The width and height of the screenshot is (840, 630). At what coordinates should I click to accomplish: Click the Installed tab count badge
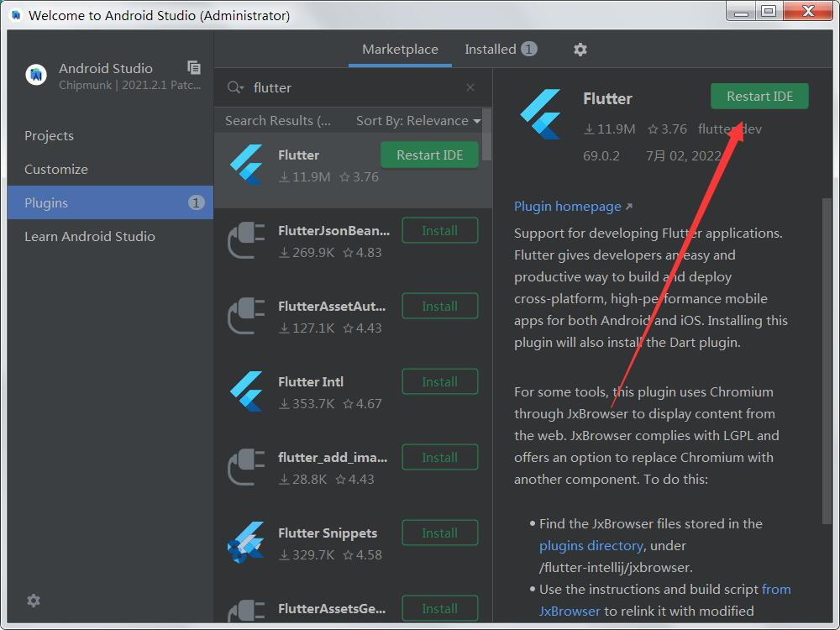[x=528, y=50]
